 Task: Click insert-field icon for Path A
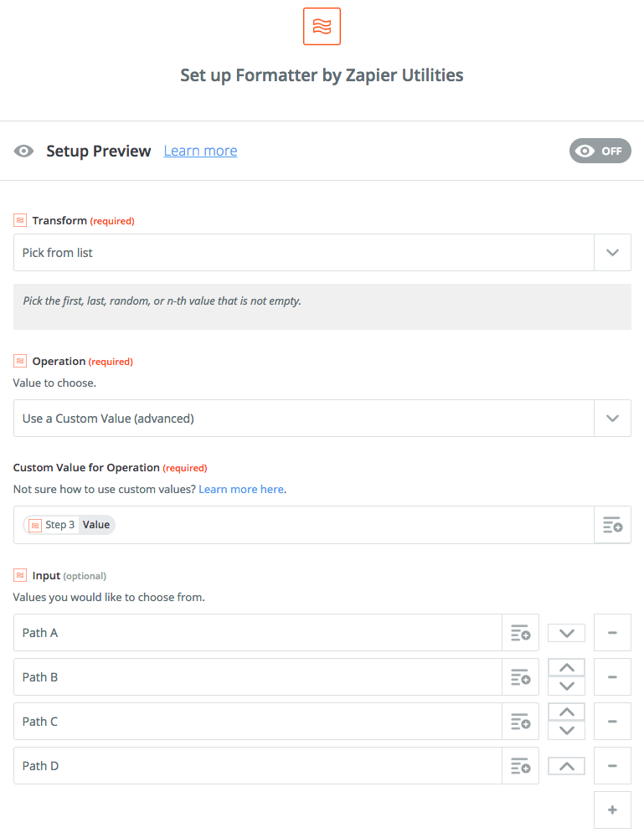click(520, 633)
